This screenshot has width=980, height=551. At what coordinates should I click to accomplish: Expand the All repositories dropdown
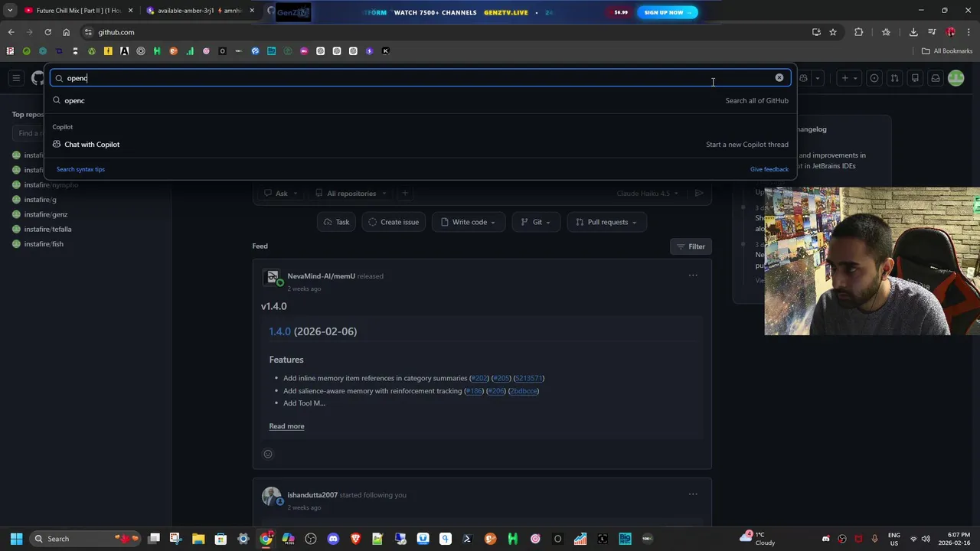[x=350, y=194]
